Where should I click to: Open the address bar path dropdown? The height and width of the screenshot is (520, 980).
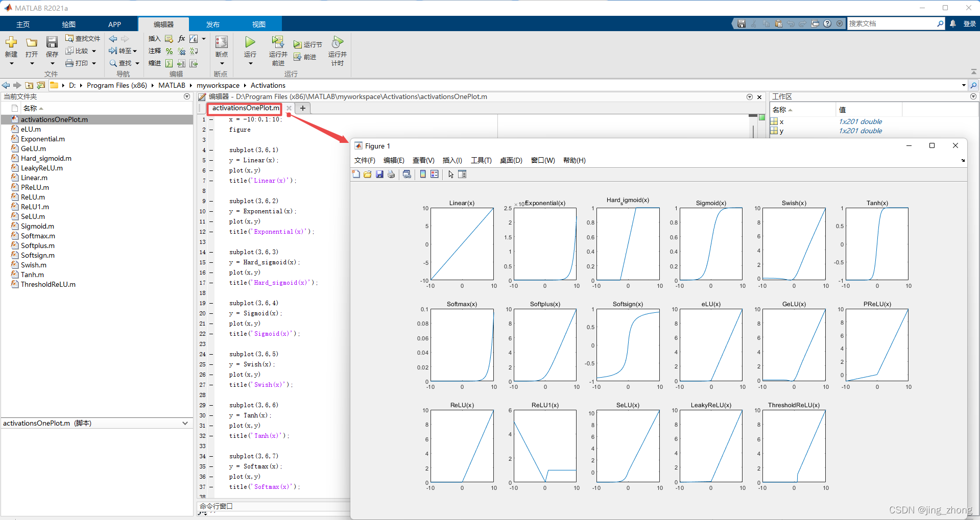pos(964,85)
